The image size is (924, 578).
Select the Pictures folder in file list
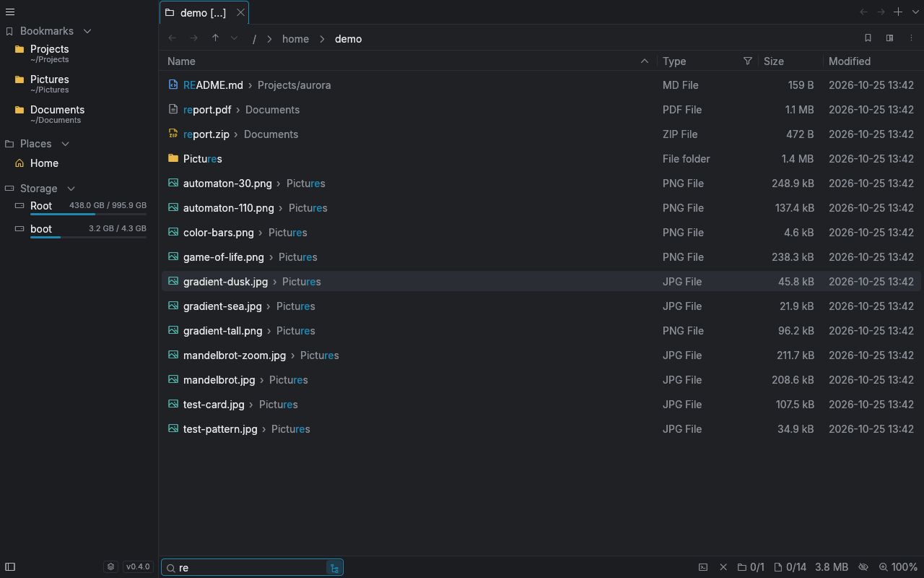click(x=541, y=159)
